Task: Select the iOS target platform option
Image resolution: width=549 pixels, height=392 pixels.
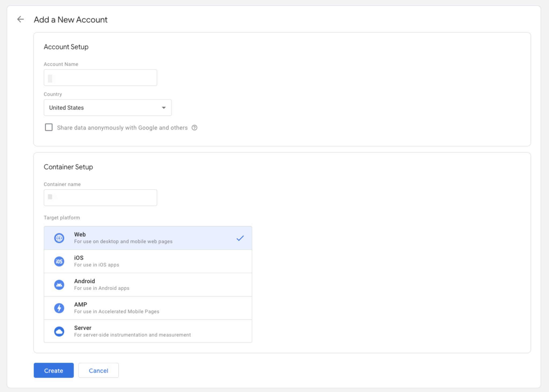Action: 148,261
